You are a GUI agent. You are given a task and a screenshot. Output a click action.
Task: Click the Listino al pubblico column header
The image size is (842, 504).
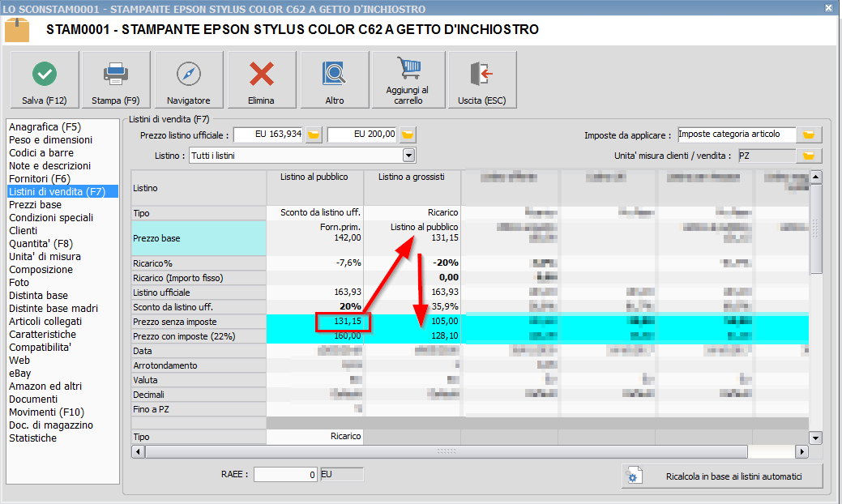314,188
